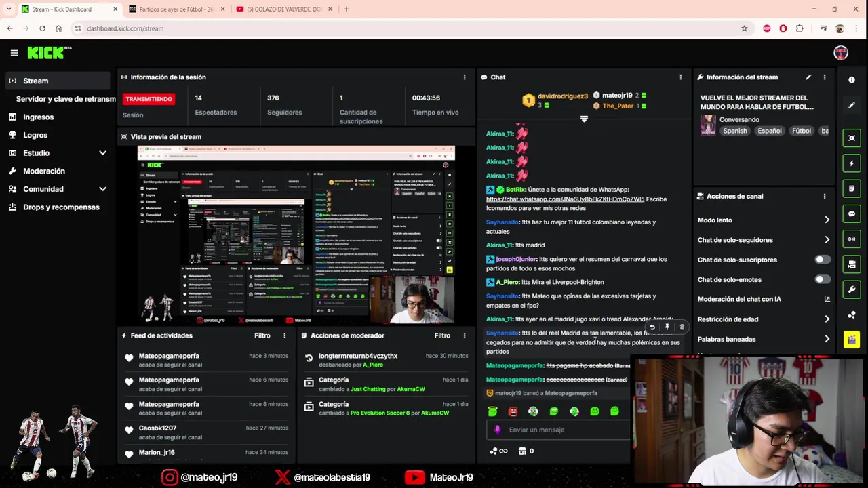This screenshot has height=488, width=868.
Task: Open the hamburger menu beside the Kick logo
Action: [14, 52]
